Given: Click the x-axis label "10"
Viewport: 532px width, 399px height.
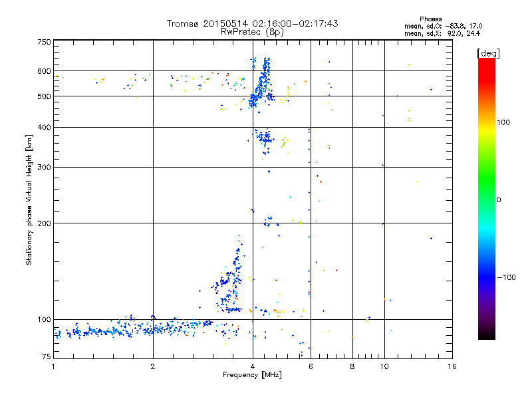Looking at the screenshot, I should click(384, 366).
